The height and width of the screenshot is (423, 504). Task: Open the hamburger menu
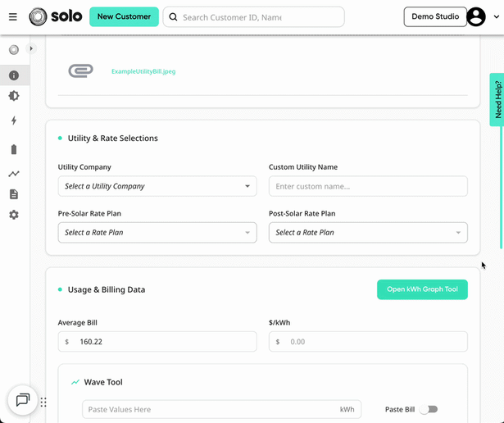(x=13, y=16)
